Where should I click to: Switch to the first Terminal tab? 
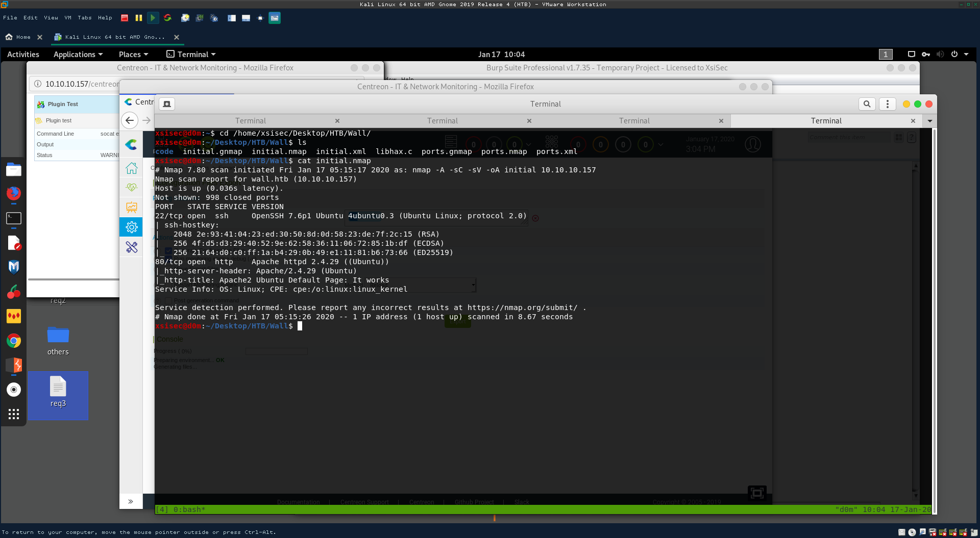[x=251, y=121]
